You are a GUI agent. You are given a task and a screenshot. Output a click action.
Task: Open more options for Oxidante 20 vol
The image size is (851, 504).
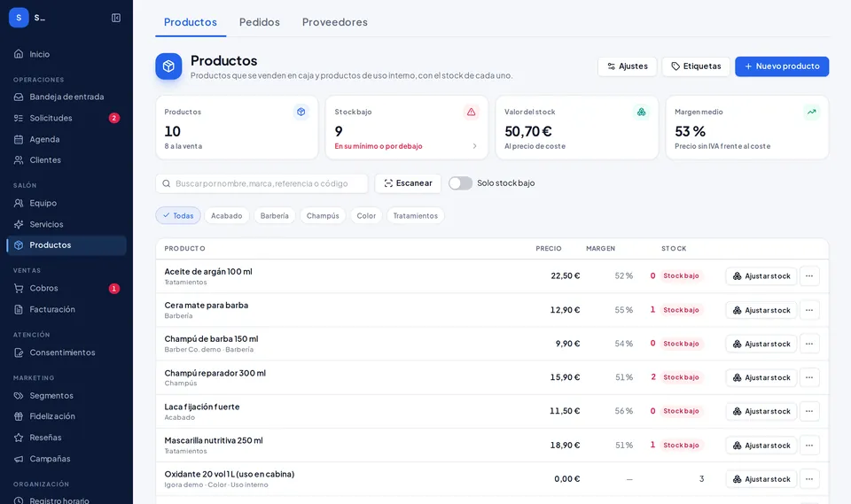point(809,479)
